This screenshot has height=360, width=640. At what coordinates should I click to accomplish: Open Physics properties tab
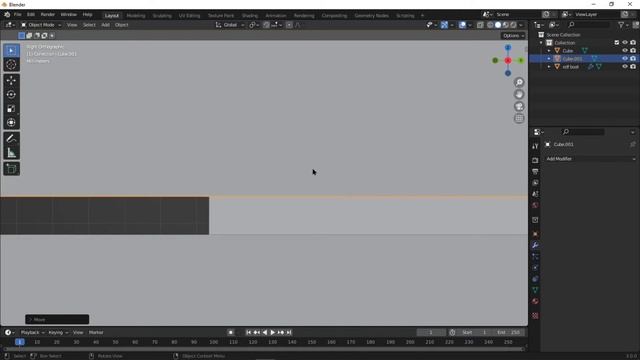[x=535, y=268]
